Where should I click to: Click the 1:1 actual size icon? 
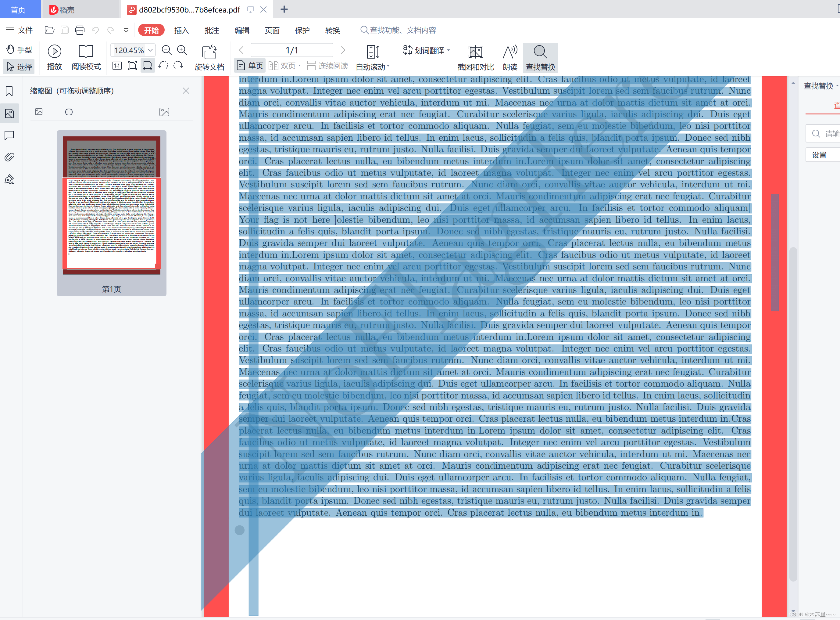coord(117,66)
